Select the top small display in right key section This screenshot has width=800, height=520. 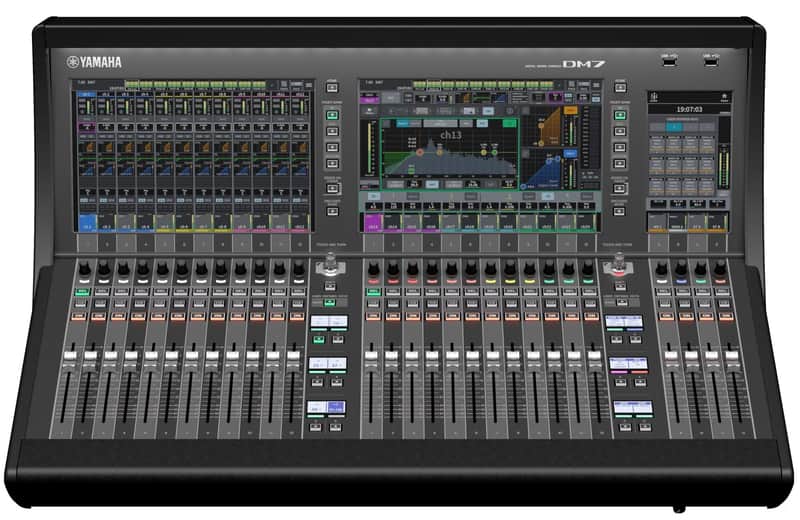(x=623, y=321)
